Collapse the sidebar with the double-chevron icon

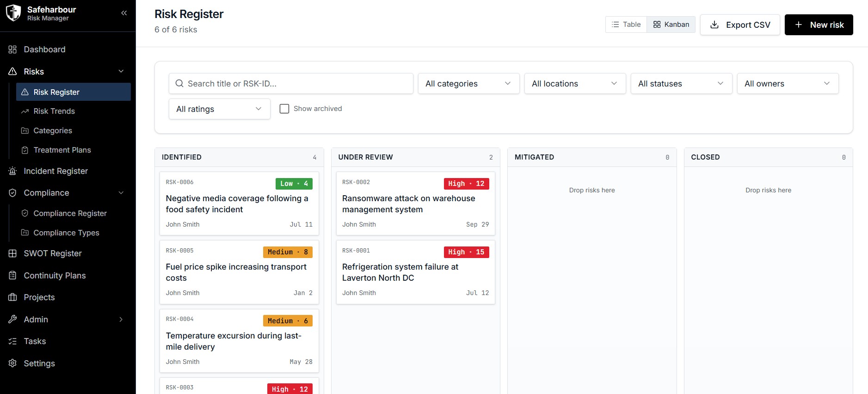tap(124, 13)
